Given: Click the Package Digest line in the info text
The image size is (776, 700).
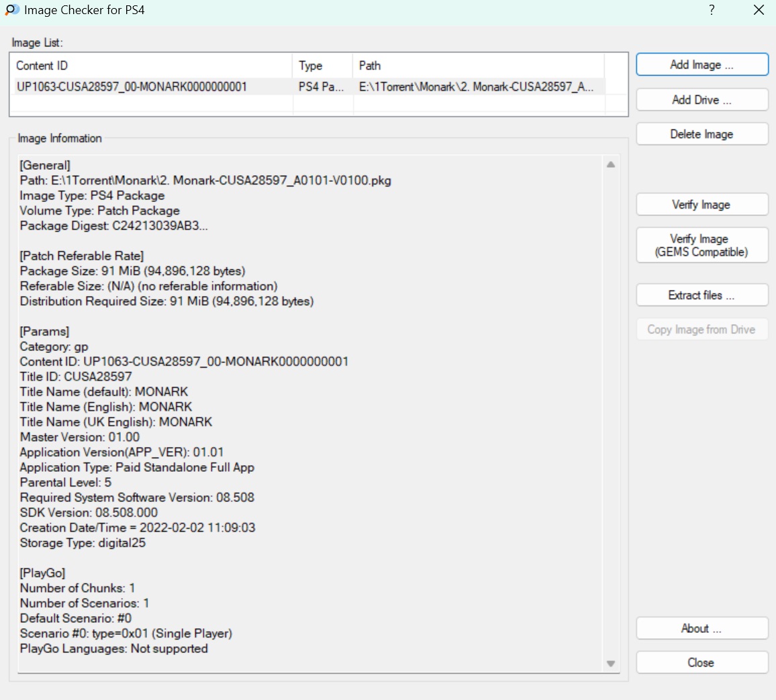Looking at the screenshot, I should pos(114,226).
